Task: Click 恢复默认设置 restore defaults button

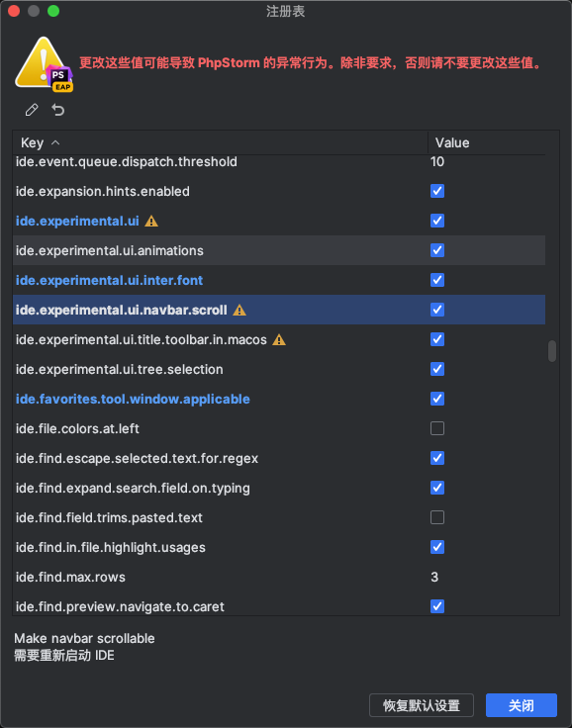Action: (422, 705)
